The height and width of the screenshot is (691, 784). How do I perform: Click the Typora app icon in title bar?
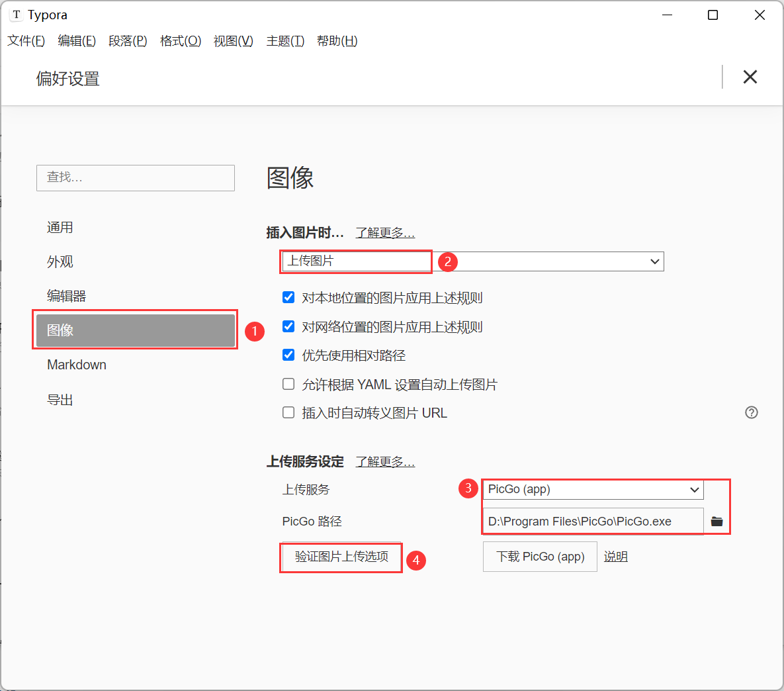pos(17,15)
